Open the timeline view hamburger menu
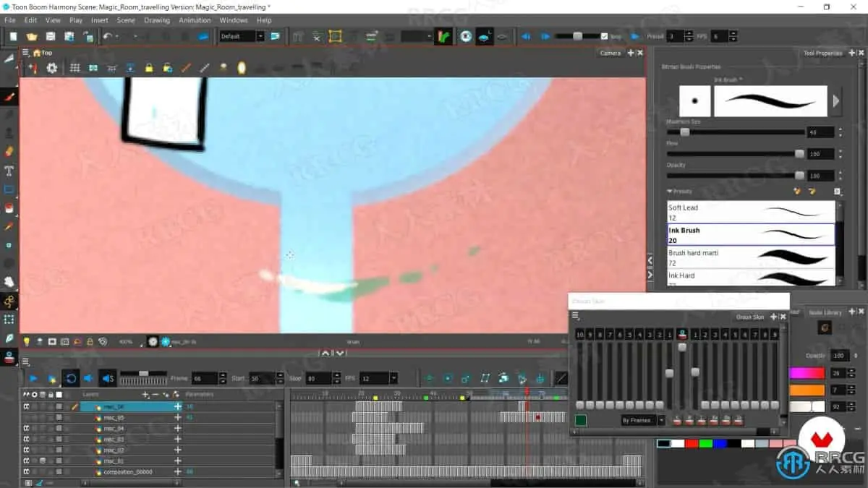Viewport: 868px width, 488px height. (x=25, y=361)
